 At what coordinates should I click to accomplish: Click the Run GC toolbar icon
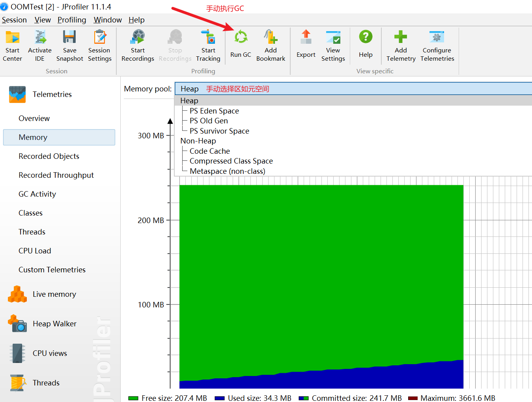tap(241, 38)
